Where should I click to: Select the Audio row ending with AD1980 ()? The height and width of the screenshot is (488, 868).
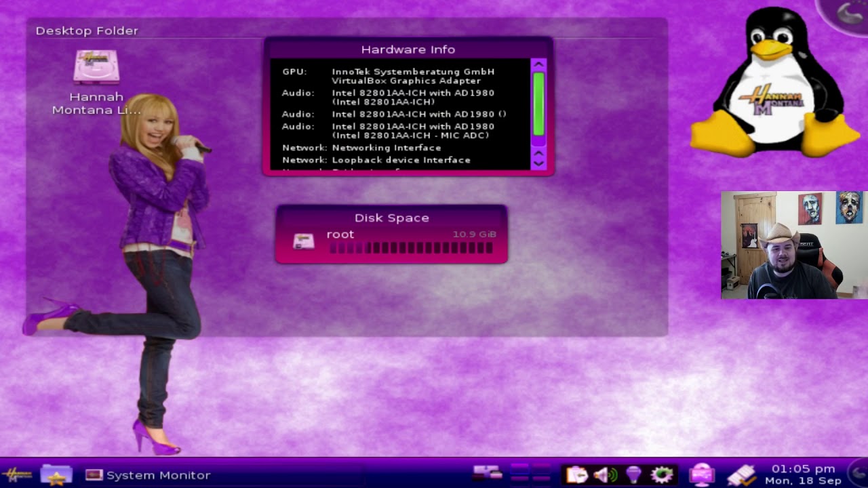click(394, 114)
